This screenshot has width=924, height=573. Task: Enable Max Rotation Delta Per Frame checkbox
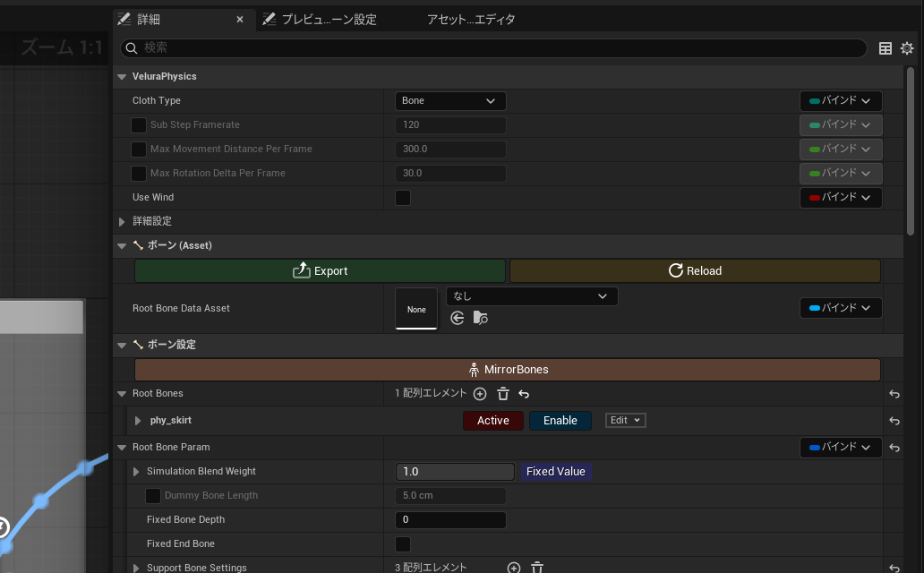(139, 174)
